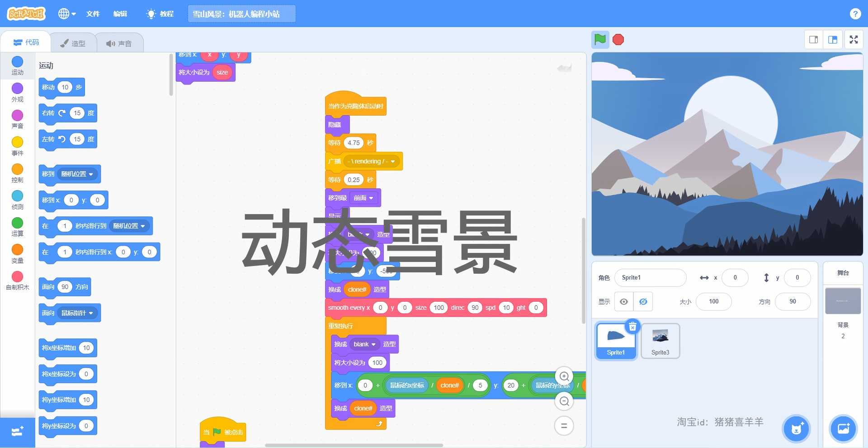Open 教程 tutorials
Screen dimensions: 868x448
[160, 14]
